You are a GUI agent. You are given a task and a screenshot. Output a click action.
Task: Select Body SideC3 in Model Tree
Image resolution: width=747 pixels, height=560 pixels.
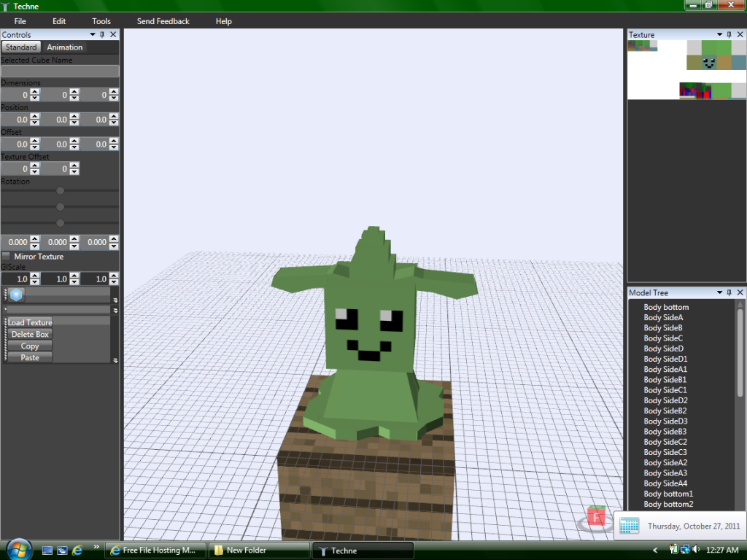coord(665,452)
